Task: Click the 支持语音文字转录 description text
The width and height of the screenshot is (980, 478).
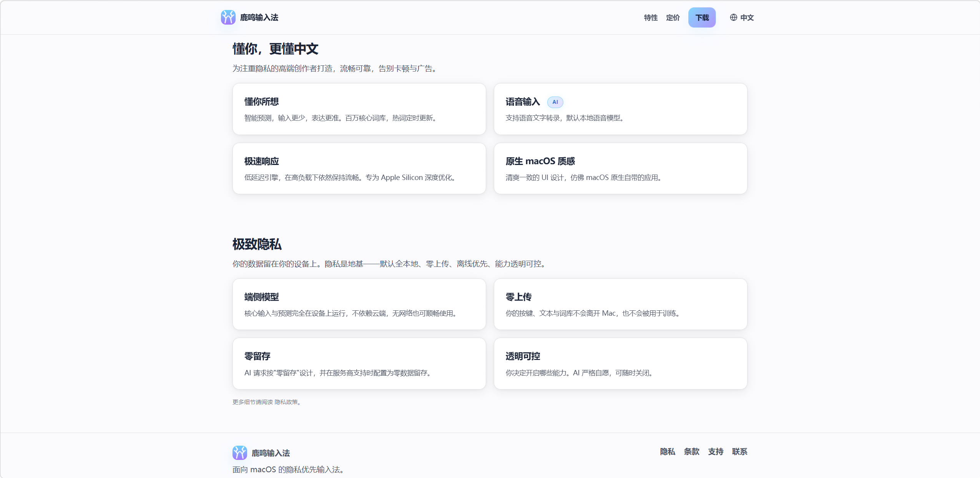Action: tap(565, 118)
